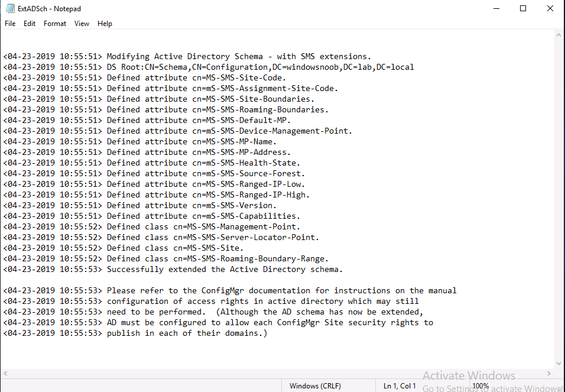Maximize the Notepad window
Image resolution: width=565 pixels, height=392 pixels.
pyautogui.click(x=523, y=8)
